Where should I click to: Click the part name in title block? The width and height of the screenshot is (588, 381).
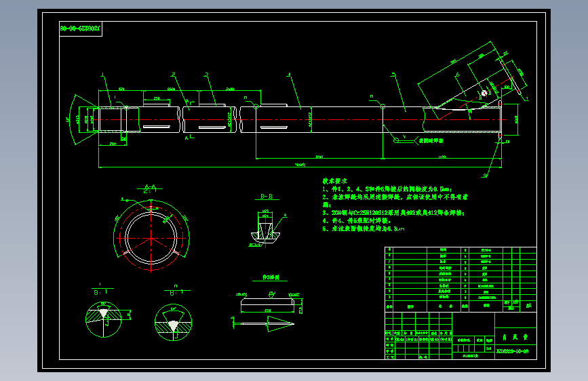click(x=515, y=337)
